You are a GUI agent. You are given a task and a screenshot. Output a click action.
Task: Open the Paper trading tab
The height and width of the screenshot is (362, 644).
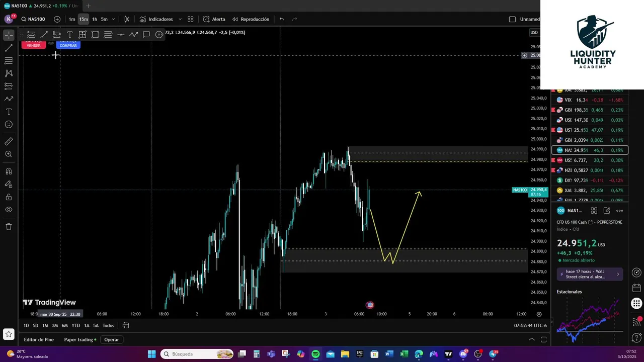(80, 339)
